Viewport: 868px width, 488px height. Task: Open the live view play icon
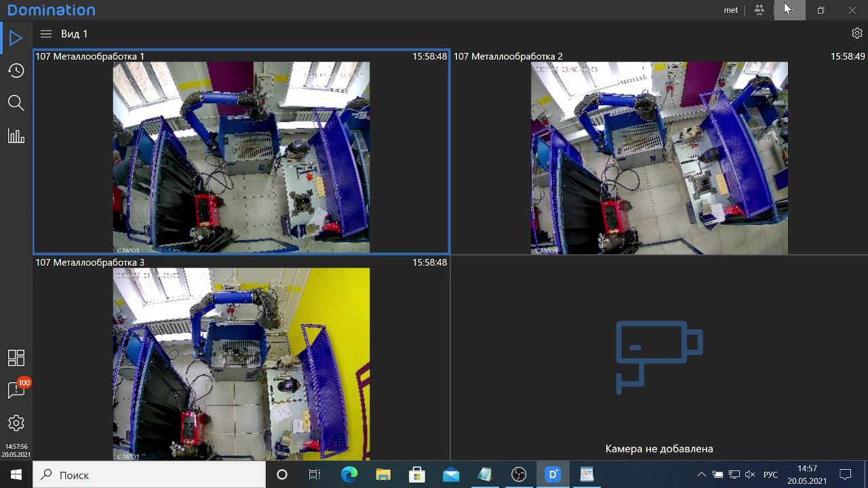coord(16,38)
